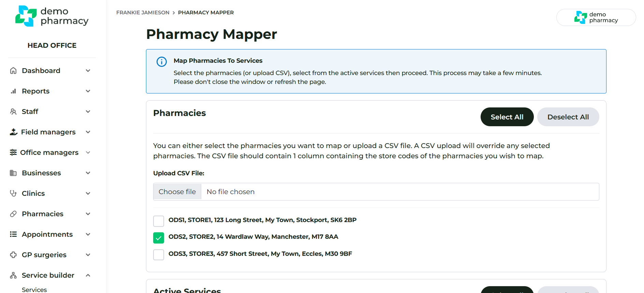Tick the ODS1 STORE1 pharmacy checkbox
The width and height of the screenshot is (644, 293).
[159, 221]
